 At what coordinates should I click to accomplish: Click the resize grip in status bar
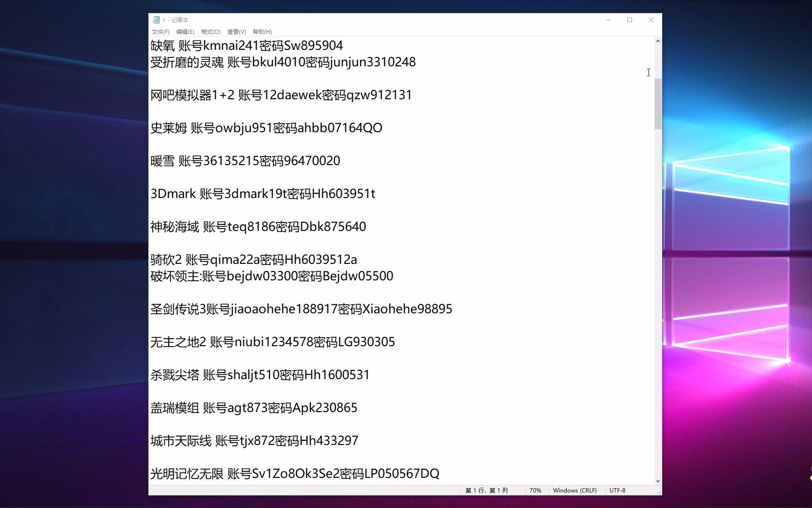click(659, 492)
